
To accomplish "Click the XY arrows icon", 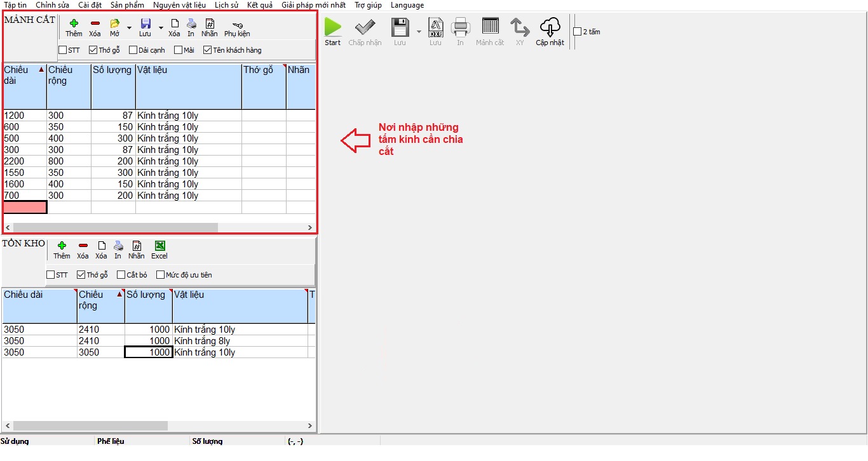I will tap(520, 27).
